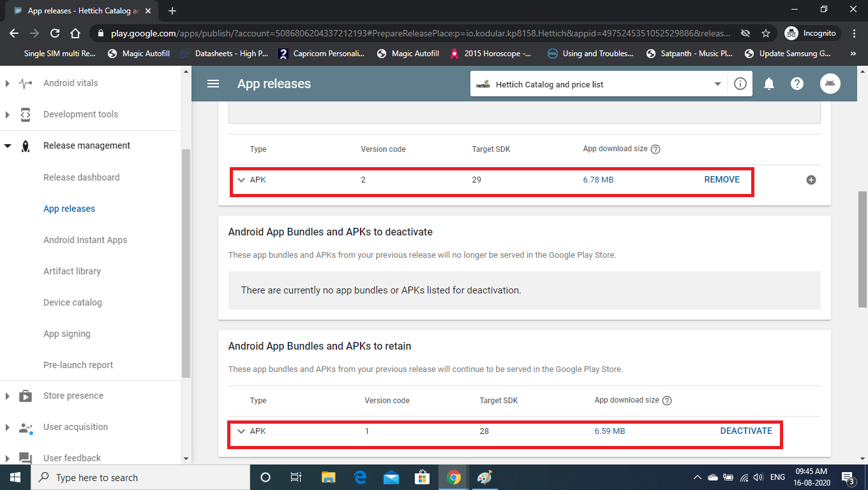Open the Artifact library page
This screenshot has width=868, height=490.
point(72,271)
